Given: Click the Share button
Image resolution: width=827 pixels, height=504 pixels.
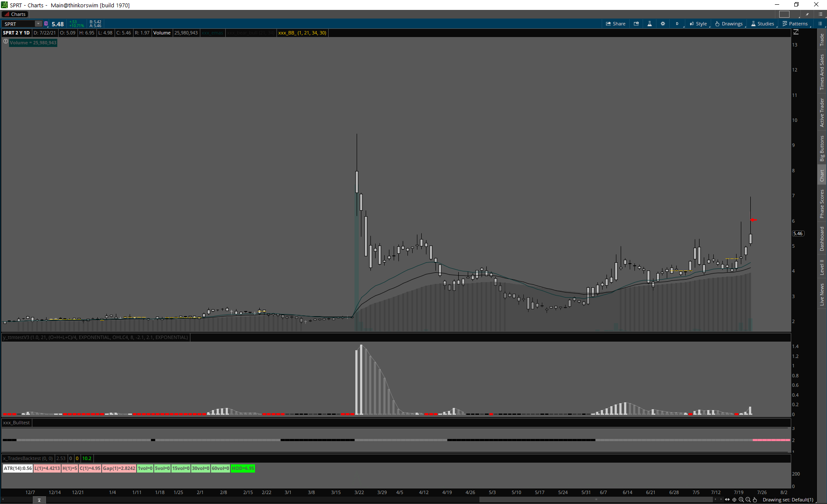Looking at the screenshot, I should tap(616, 24).
